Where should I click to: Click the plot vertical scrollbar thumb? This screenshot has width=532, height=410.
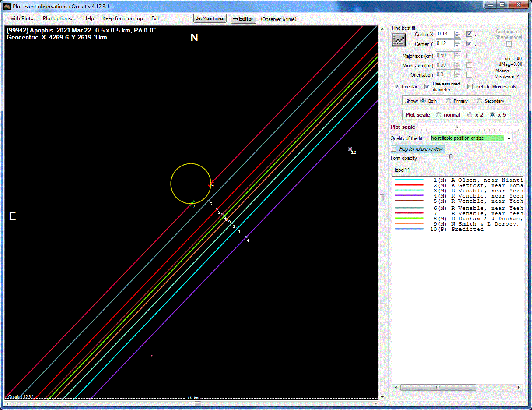pos(381,198)
